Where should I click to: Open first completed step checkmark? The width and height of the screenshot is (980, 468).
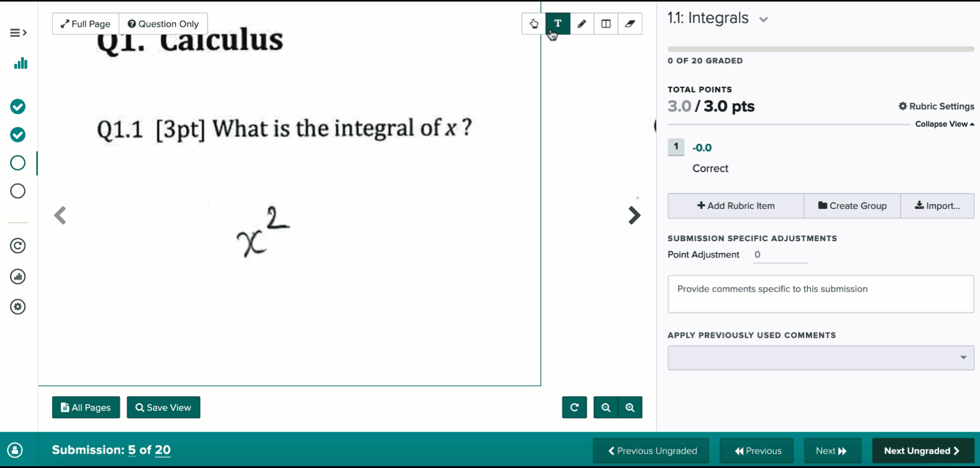[18, 107]
